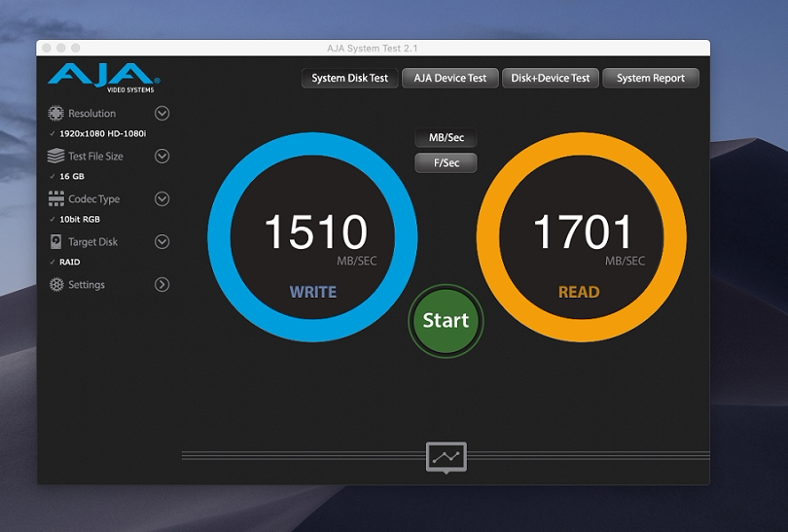Select the 10bit RGB codec option

(x=80, y=219)
